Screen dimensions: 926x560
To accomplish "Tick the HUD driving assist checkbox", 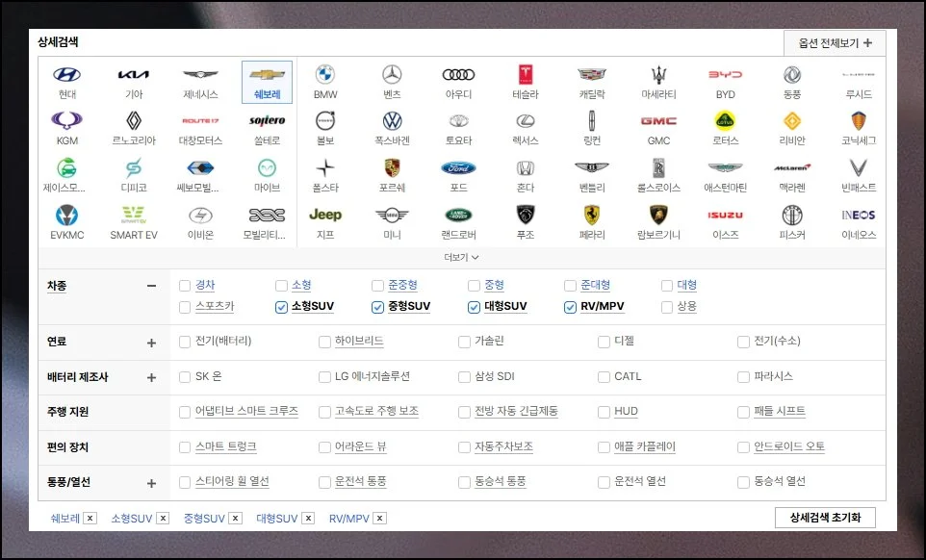I will tap(604, 412).
